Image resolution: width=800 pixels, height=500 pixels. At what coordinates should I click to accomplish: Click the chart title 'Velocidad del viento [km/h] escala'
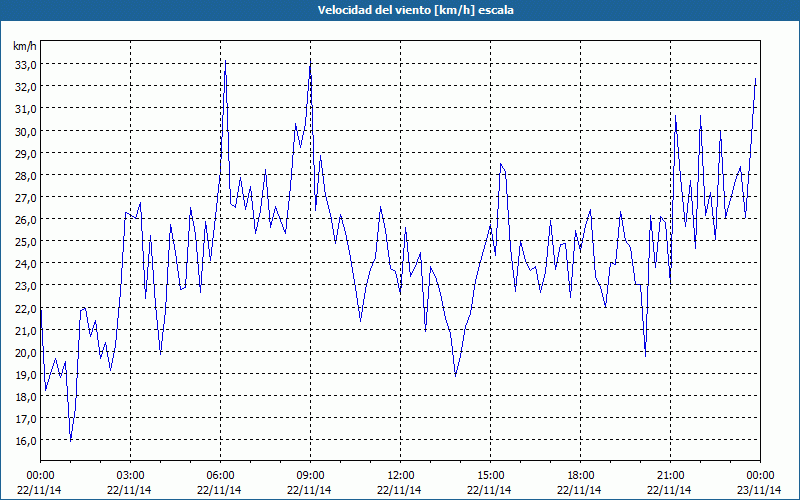tap(415, 10)
